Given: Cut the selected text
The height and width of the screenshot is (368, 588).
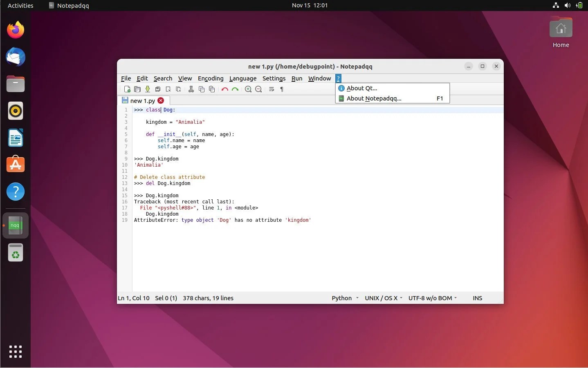Looking at the screenshot, I should 191,89.
